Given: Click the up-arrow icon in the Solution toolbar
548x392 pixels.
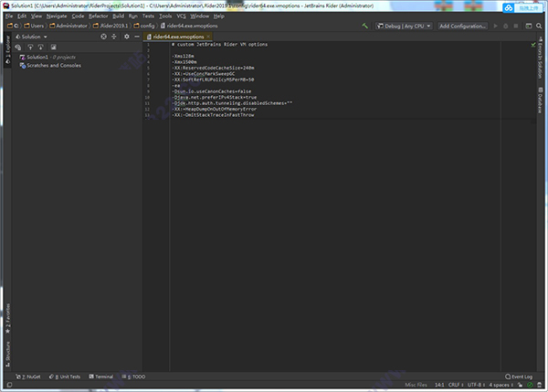Looking at the screenshot, I should 30,48.
